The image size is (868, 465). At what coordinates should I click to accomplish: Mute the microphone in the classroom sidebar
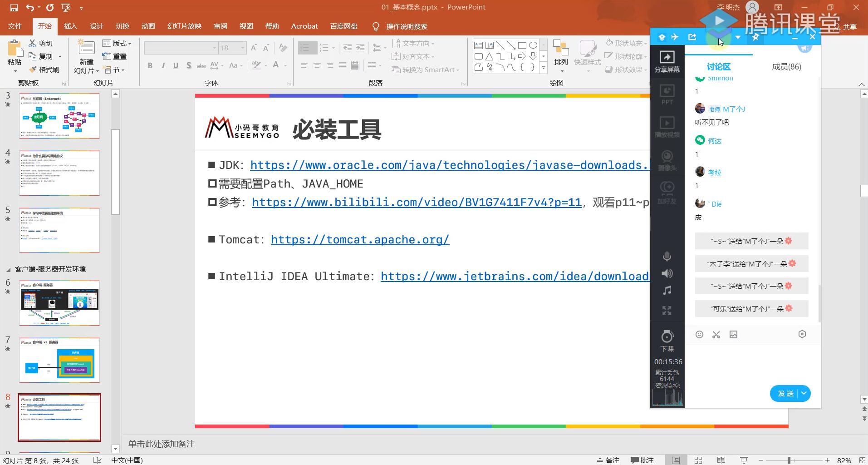point(667,257)
